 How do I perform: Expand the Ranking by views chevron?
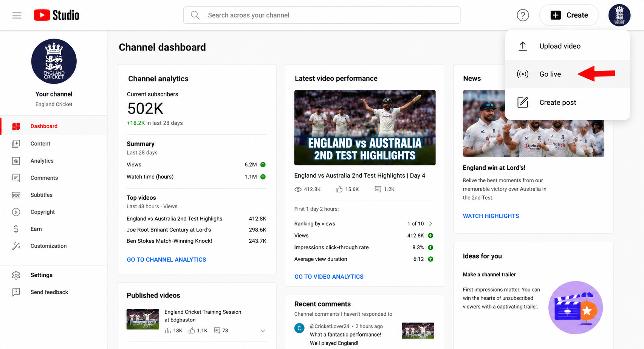pos(430,223)
